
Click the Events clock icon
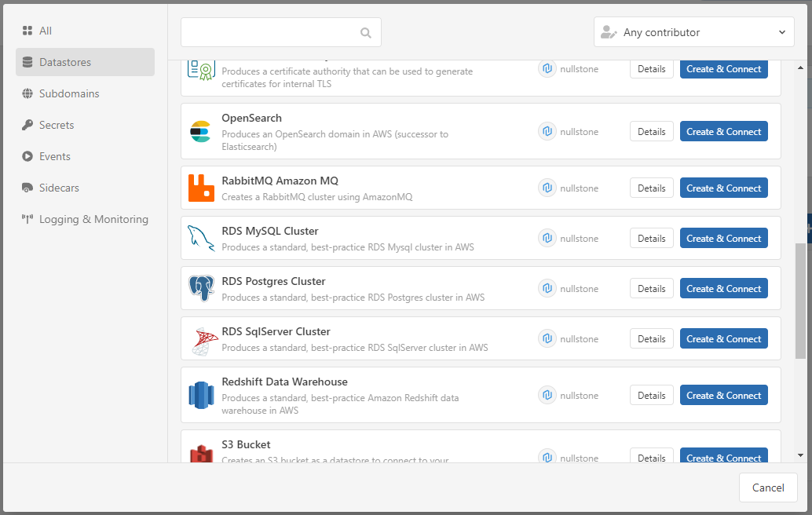click(27, 156)
